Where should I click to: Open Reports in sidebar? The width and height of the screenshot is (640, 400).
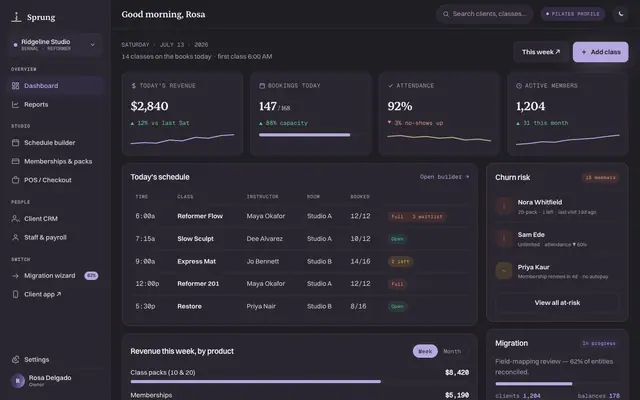54,104
